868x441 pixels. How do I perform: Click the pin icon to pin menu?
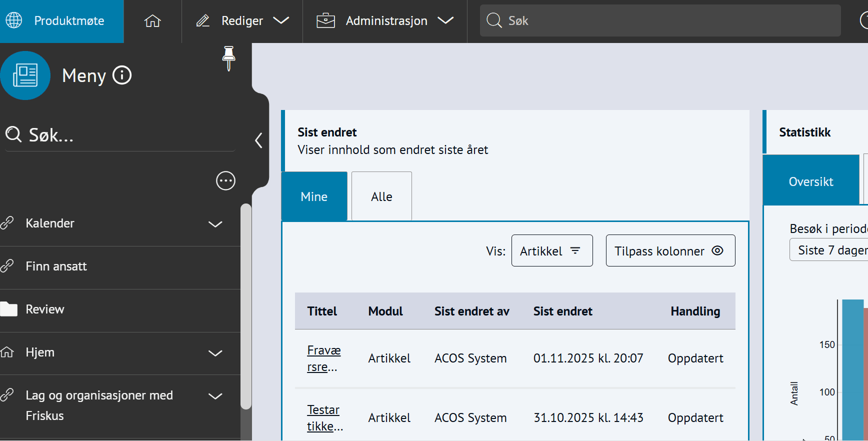point(228,58)
